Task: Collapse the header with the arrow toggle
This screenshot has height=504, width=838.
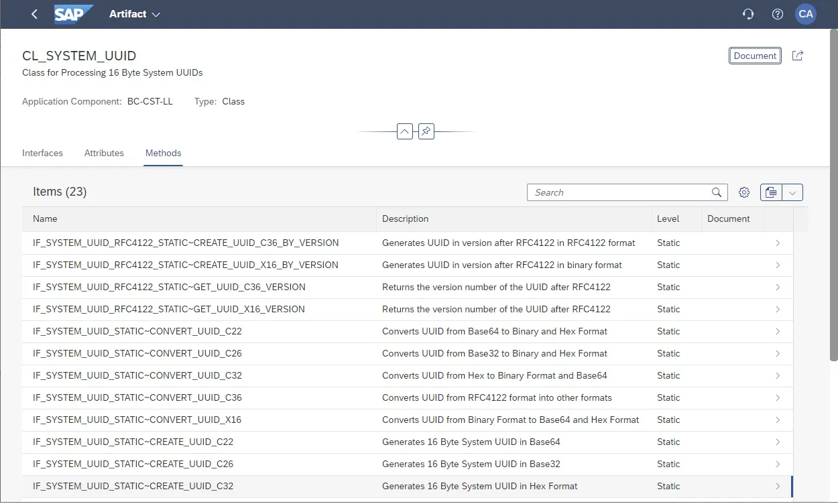Action: coord(405,131)
